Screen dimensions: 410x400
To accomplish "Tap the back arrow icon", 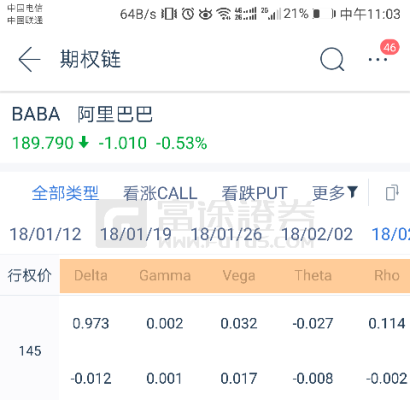I will tap(29, 59).
